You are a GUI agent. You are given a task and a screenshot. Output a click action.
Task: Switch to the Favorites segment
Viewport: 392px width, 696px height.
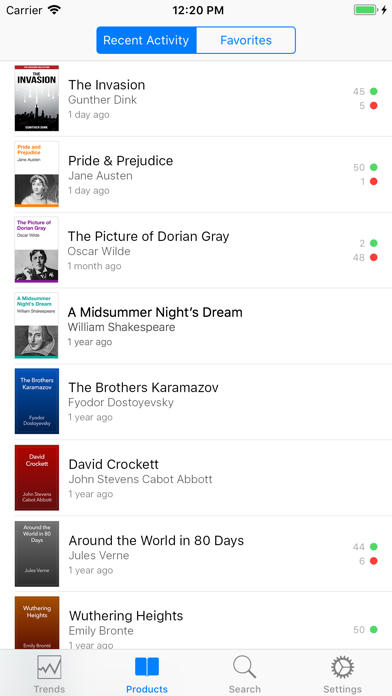246,40
